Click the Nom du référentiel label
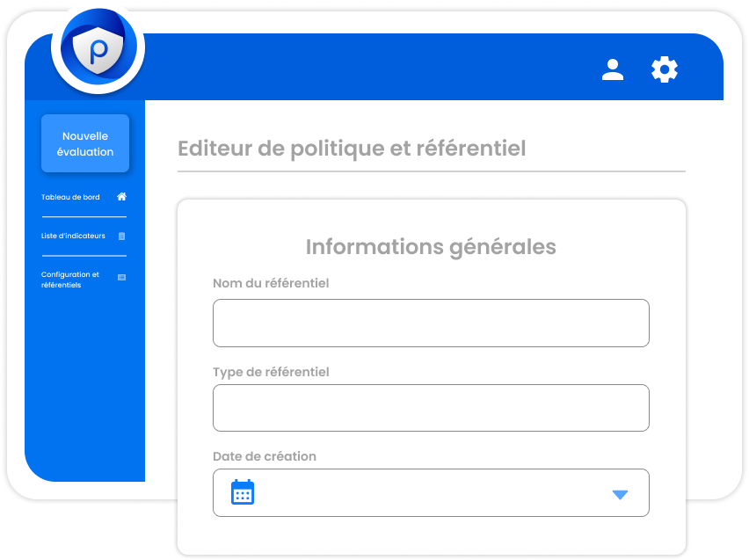 tap(271, 283)
